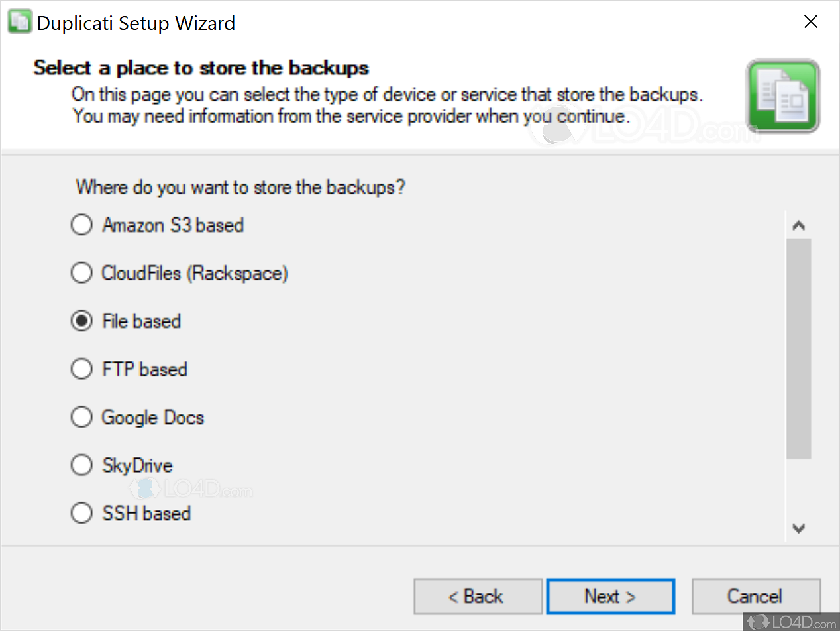Pick the FTP based storage option
Screen dimensions: 840x631
(81, 369)
